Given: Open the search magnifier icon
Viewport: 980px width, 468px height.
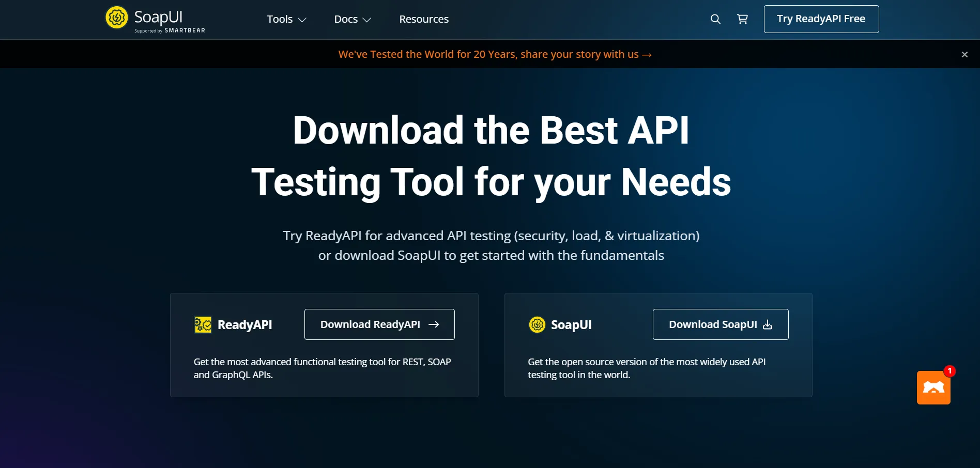Looking at the screenshot, I should point(715,19).
